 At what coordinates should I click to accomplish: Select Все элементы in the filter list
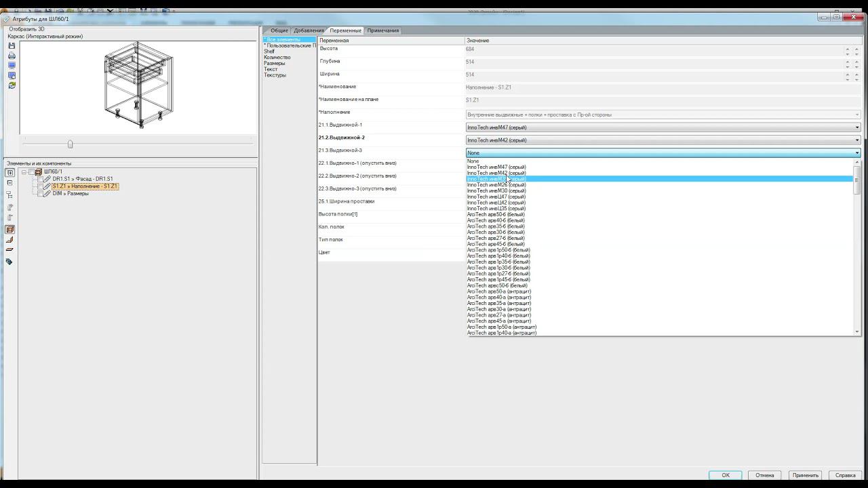[290, 40]
